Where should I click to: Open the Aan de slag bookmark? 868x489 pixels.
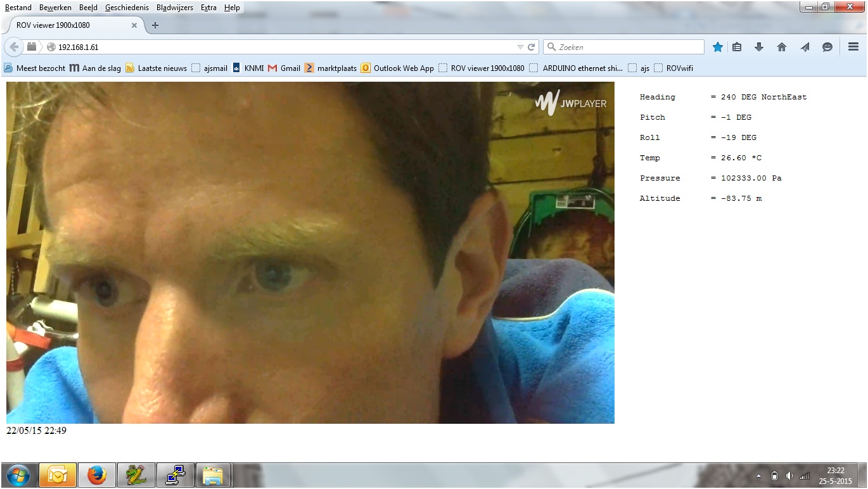(95, 68)
